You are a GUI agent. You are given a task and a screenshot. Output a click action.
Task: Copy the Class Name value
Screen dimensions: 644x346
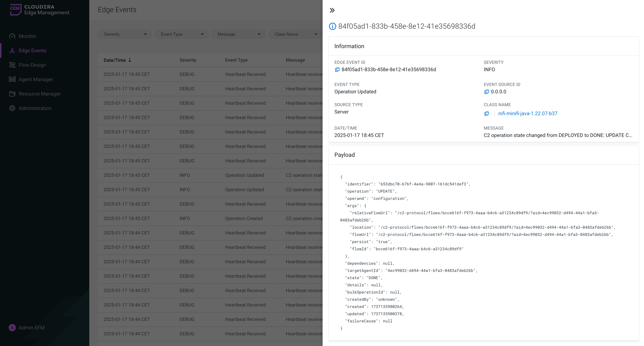pyautogui.click(x=486, y=114)
